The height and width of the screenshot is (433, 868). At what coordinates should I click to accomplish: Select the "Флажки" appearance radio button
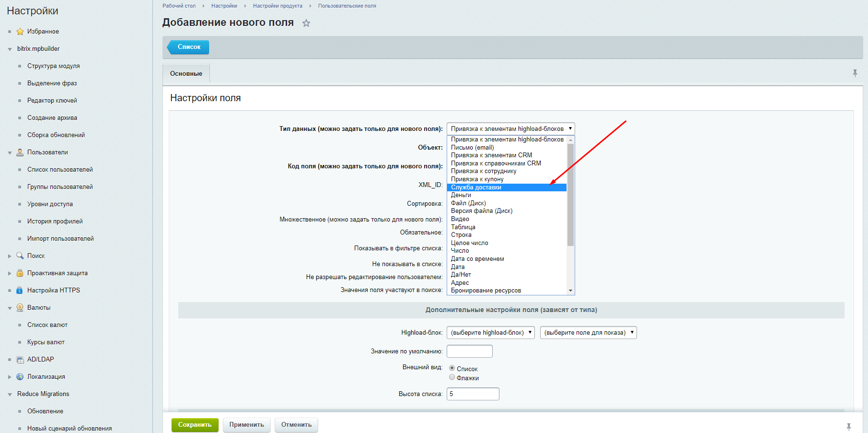coord(452,377)
